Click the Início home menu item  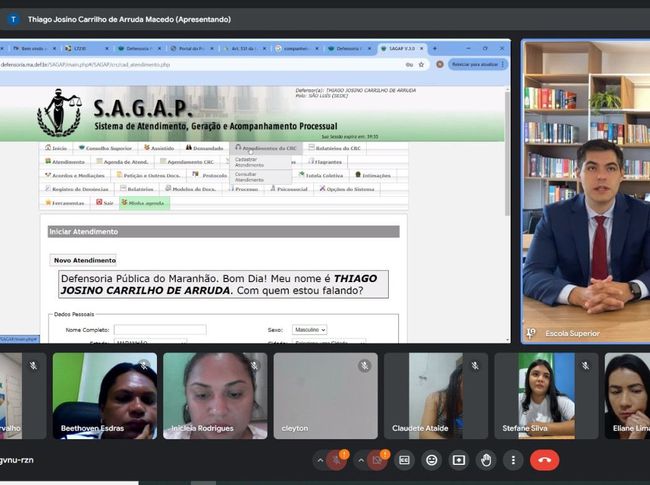pyautogui.click(x=55, y=147)
